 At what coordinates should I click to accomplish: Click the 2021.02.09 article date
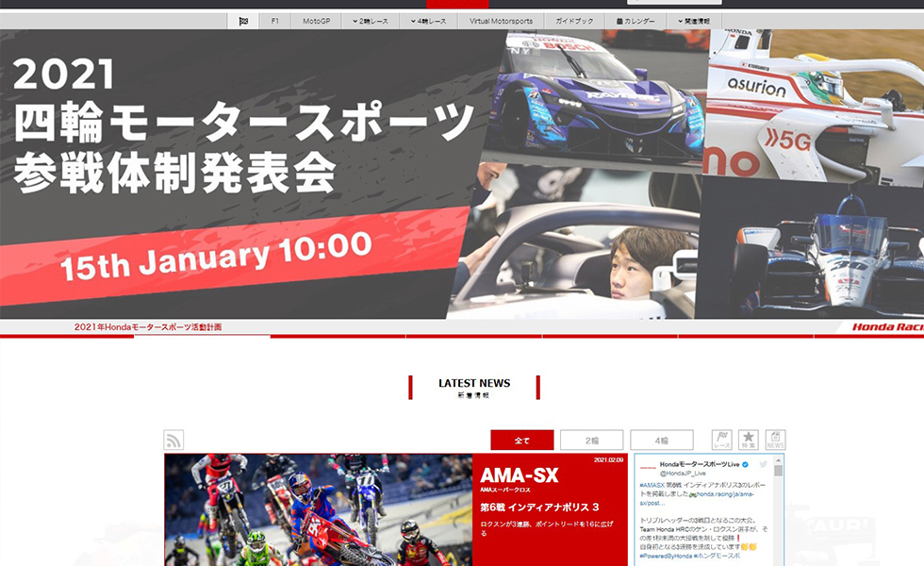609,460
